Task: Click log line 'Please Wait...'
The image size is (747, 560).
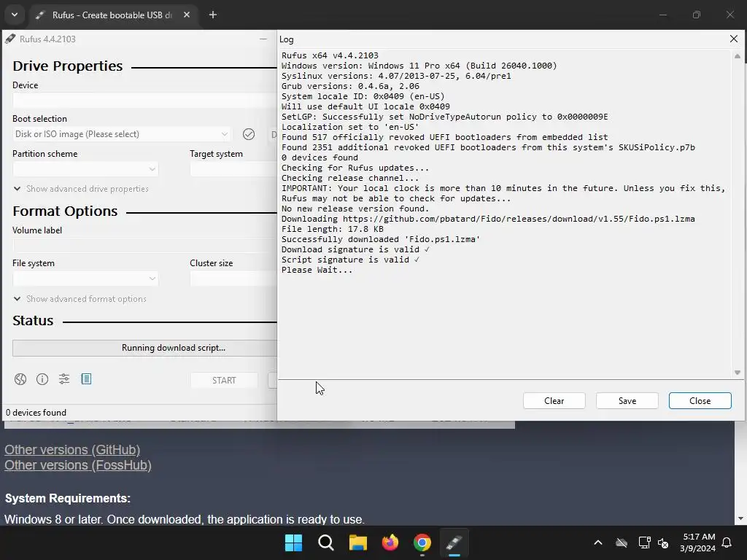Action: pyautogui.click(x=317, y=270)
